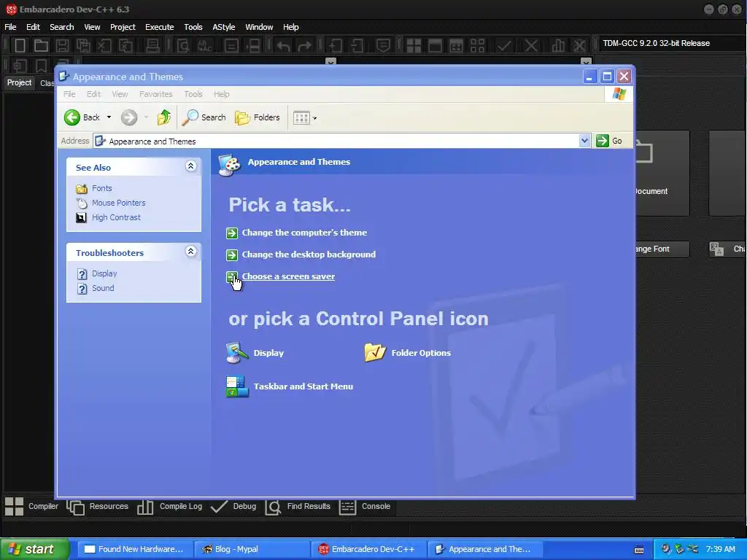
Task: Click the bar chart profile icon in Dev-C++ toolbar
Action: pos(558,46)
